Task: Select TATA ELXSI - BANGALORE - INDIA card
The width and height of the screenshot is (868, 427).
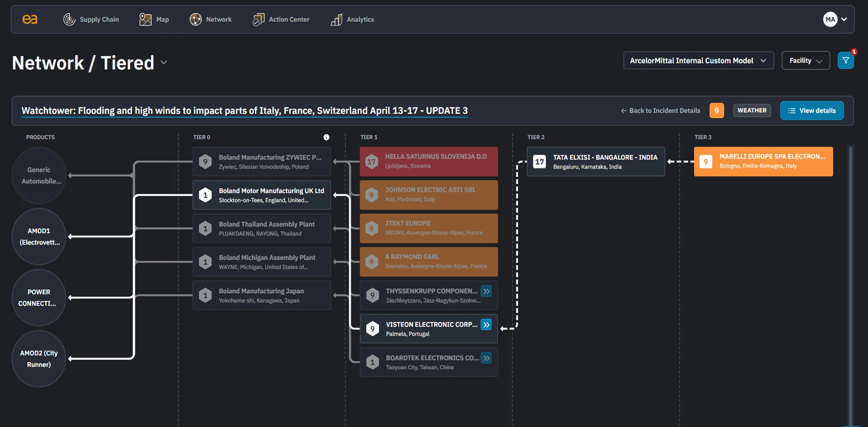Action: click(x=596, y=162)
